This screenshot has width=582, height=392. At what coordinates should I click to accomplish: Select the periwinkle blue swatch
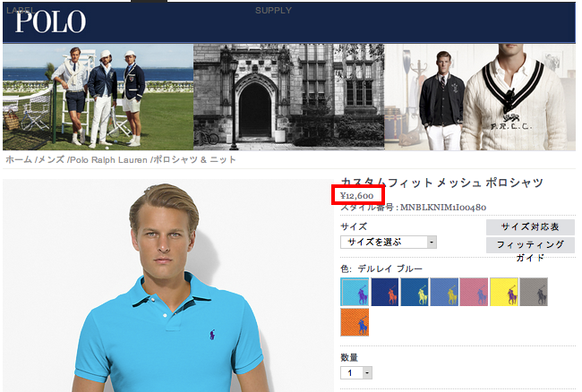click(x=444, y=292)
